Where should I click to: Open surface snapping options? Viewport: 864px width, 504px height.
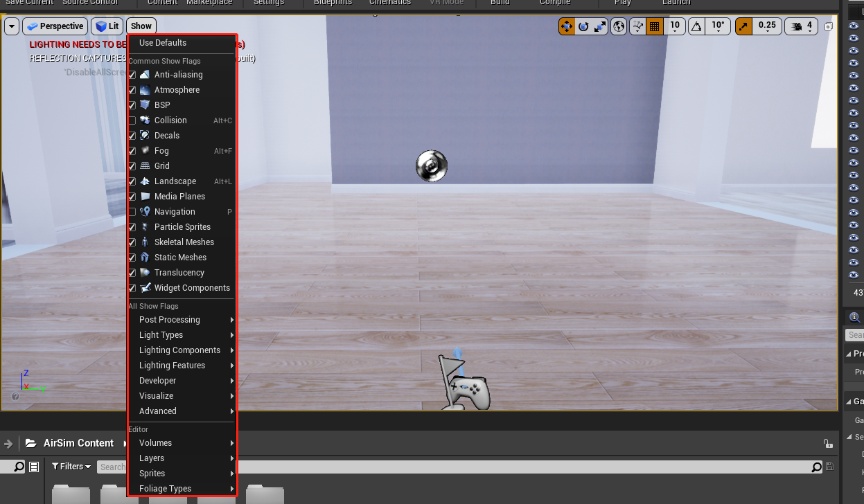click(638, 26)
